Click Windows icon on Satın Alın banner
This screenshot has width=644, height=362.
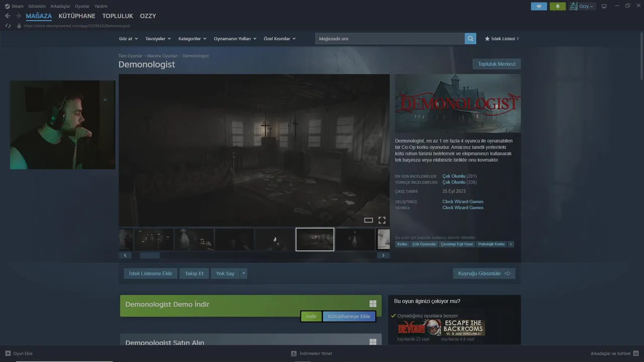tap(373, 342)
